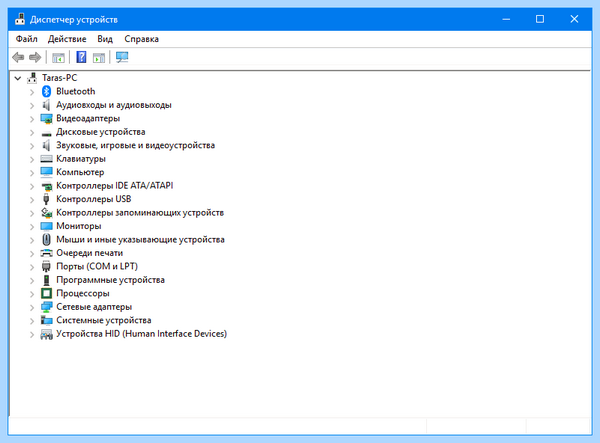600x443 pixels.
Task: Click the printer icon for Очереди печати
Action: click(46, 253)
